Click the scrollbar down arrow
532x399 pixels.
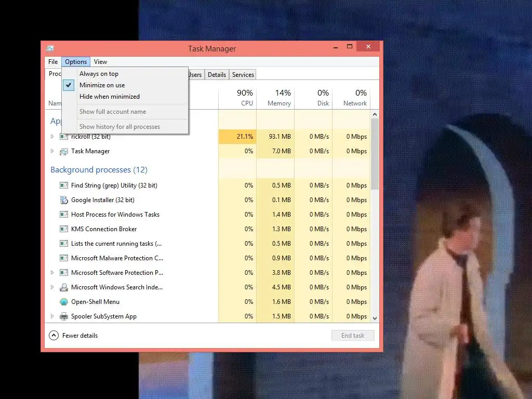[375, 318]
